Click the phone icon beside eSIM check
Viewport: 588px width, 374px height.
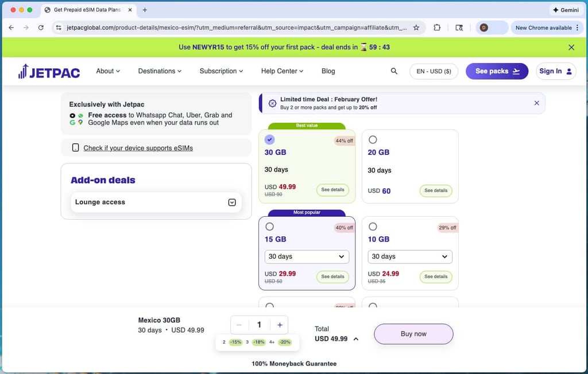tap(75, 147)
